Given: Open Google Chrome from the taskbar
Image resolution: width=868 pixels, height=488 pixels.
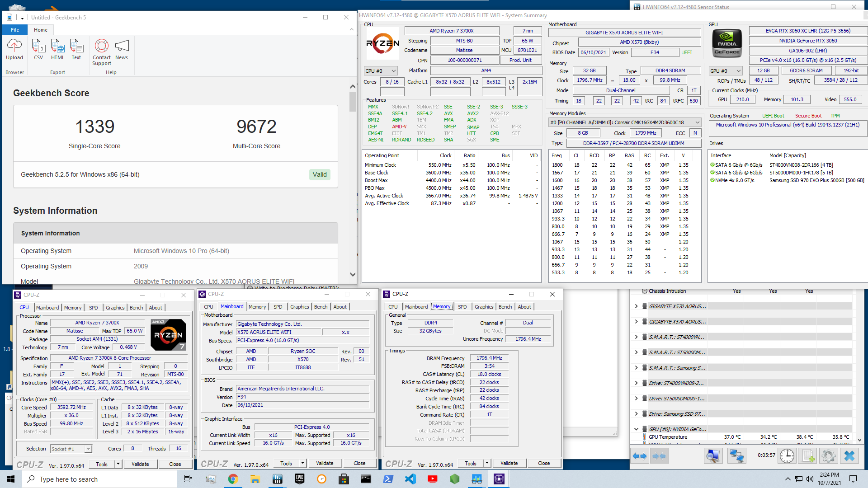Looking at the screenshot, I should coord(233,479).
